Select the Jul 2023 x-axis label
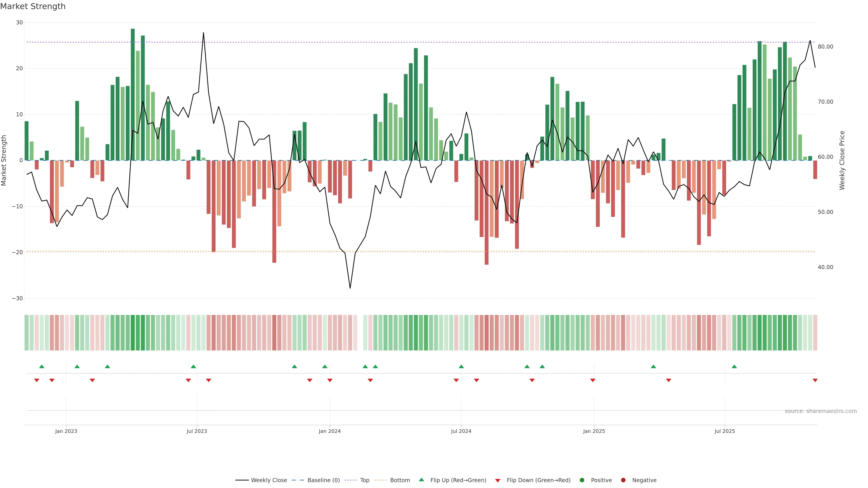This screenshot has width=868, height=488. coord(197,431)
